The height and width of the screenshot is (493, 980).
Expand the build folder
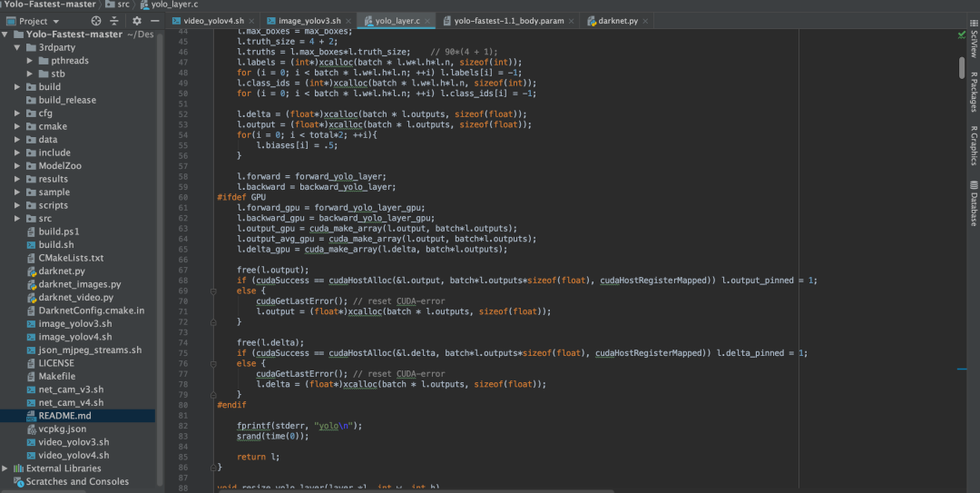tap(17, 87)
